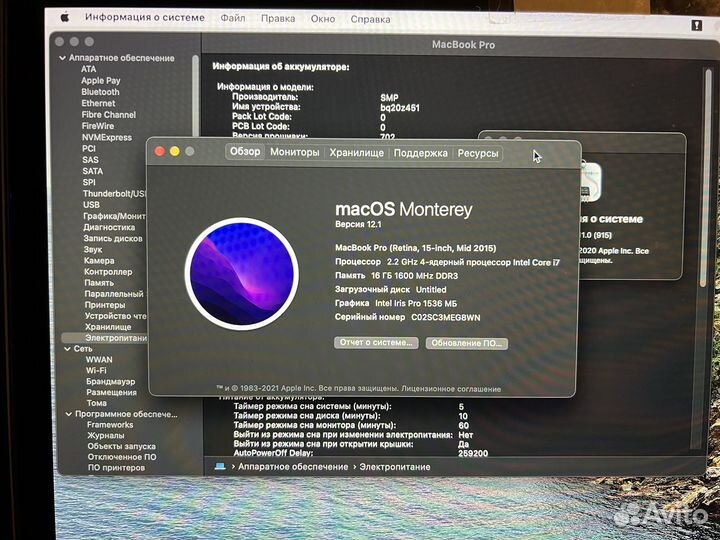720x540 pixels.
Task: Collapse the Программное обеспечение section
Action: pos(68,414)
